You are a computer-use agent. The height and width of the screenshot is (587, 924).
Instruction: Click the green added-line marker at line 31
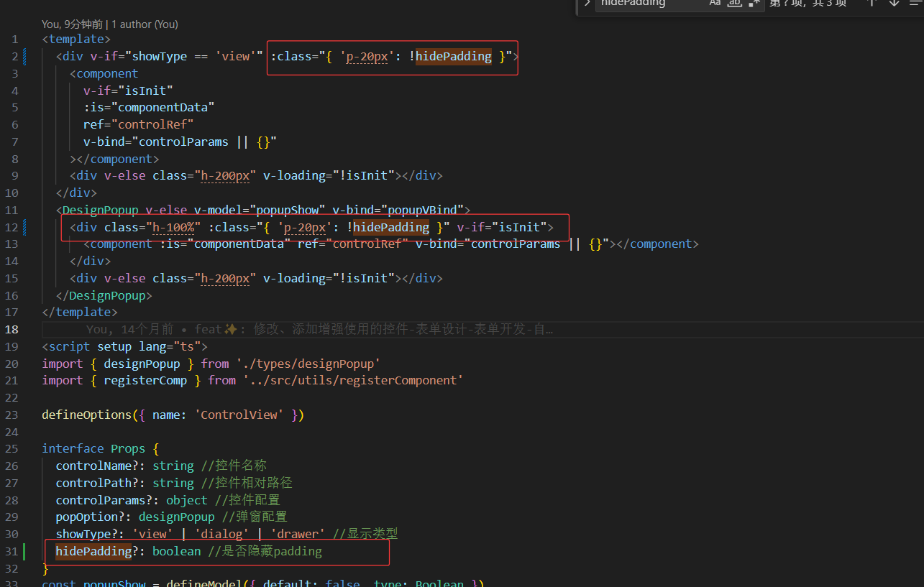click(x=24, y=552)
